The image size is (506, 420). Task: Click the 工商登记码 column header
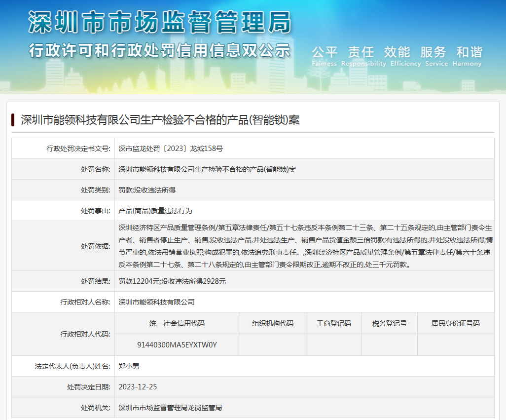pyautogui.click(x=334, y=323)
